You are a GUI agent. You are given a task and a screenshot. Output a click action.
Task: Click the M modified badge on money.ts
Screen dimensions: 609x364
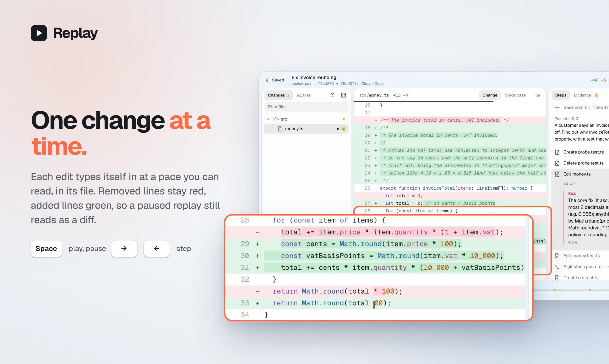(x=343, y=129)
